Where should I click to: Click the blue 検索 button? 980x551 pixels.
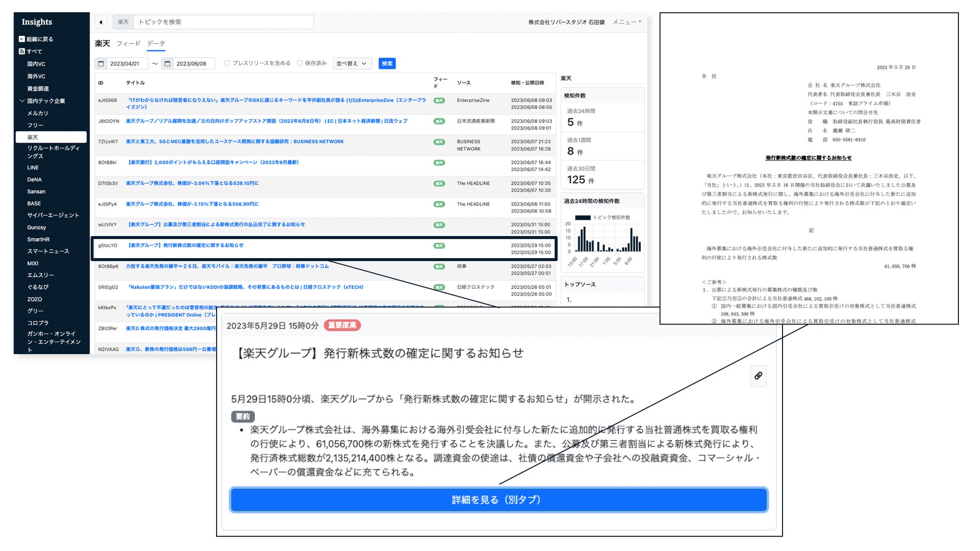[386, 64]
